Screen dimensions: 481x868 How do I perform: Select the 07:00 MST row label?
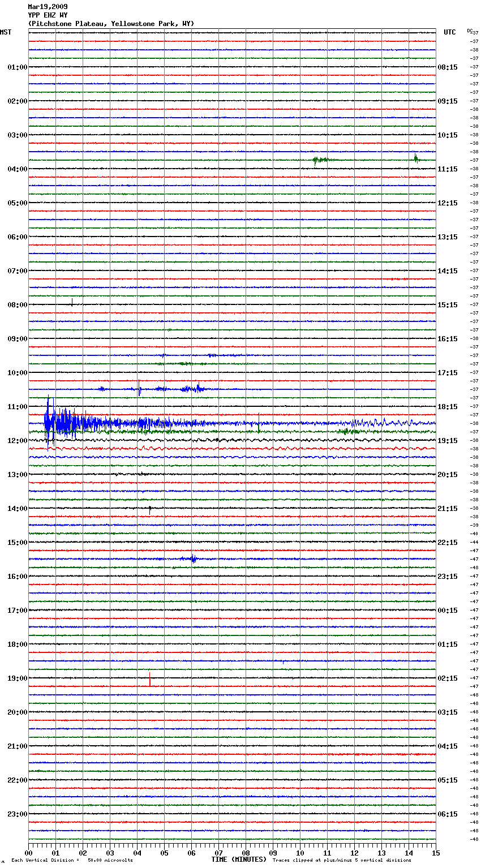coord(17,271)
